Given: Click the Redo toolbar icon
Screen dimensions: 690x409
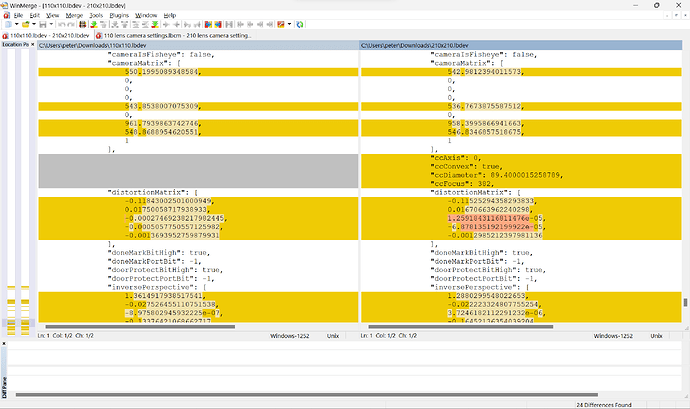Looking at the screenshot, I should pyautogui.click(x=71, y=24).
